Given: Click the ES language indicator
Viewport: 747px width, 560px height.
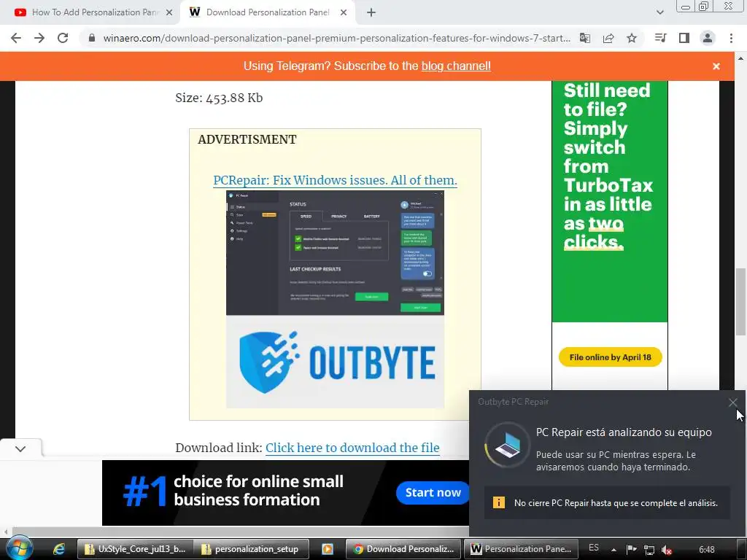Looking at the screenshot, I should coord(594,548).
